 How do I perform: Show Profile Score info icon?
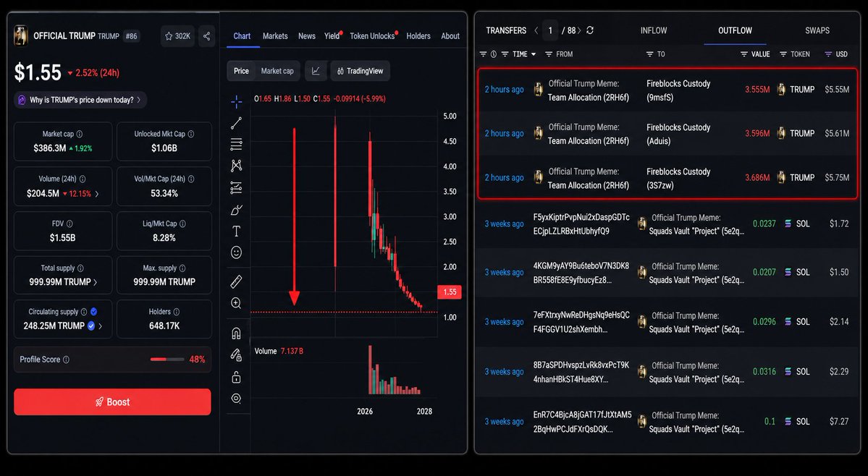[x=67, y=360]
